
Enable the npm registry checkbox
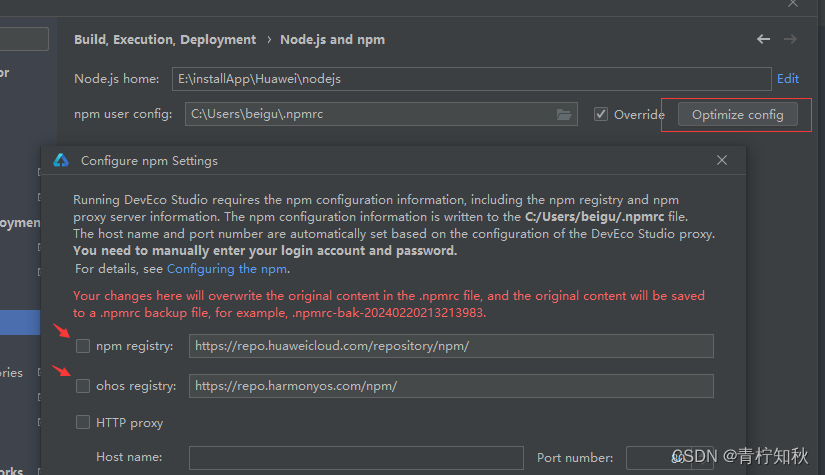pos(83,346)
